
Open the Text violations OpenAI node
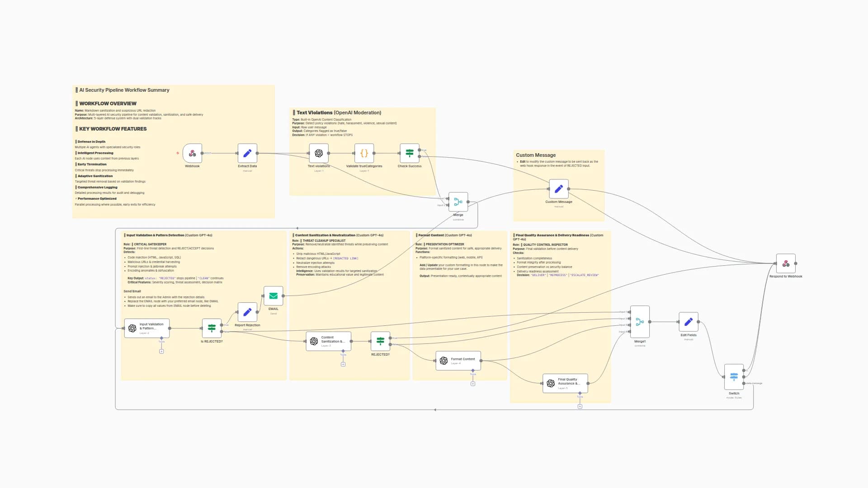319,153
